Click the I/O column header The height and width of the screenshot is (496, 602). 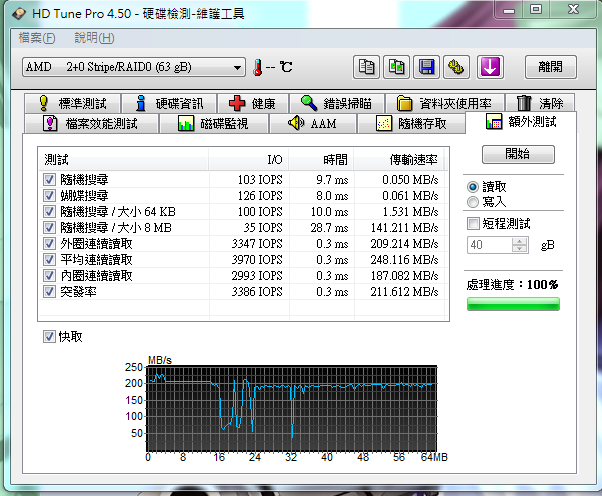pyautogui.click(x=249, y=159)
